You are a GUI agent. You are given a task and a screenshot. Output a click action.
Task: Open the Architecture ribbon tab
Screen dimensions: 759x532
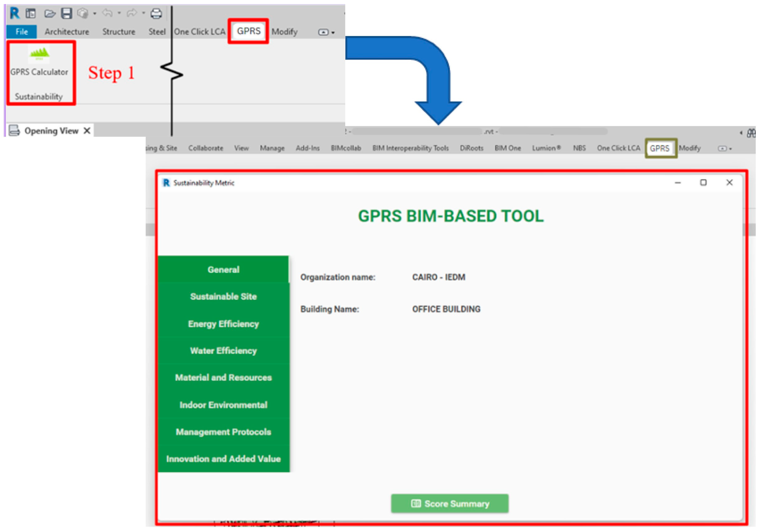pos(67,32)
